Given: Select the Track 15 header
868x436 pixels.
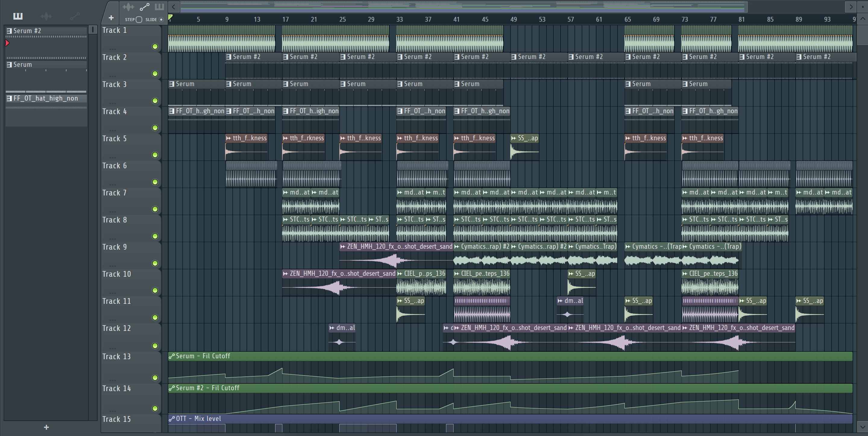Looking at the screenshot, I should pos(131,423).
